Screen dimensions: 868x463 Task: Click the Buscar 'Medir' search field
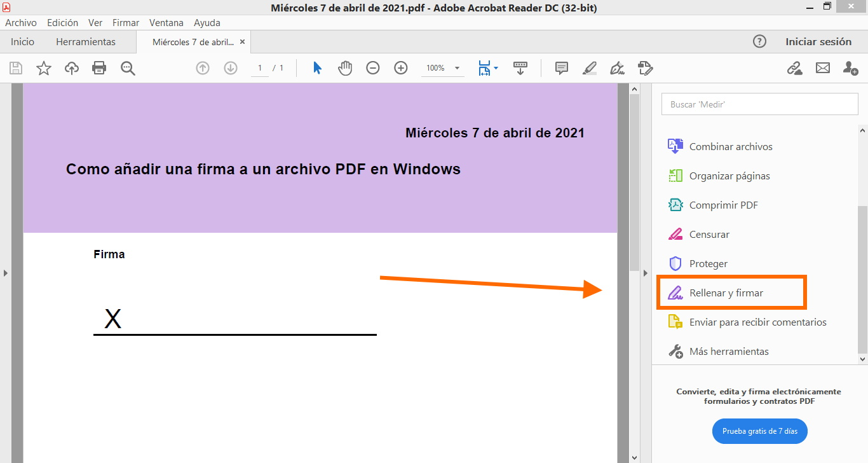(760, 104)
